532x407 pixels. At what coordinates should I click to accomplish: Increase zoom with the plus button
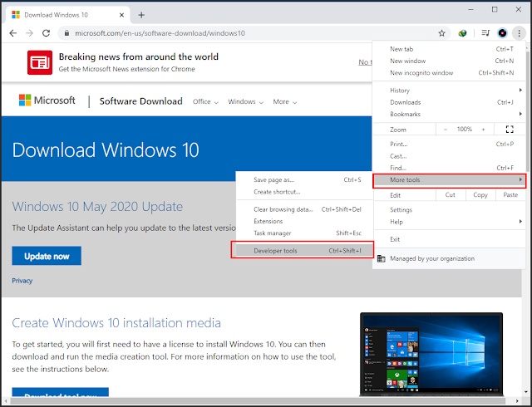[483, 130]
